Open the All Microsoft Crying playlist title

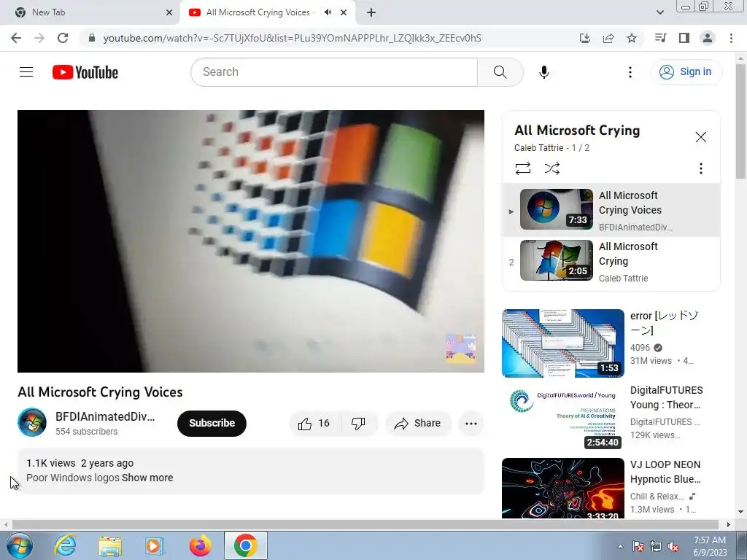coord(577,131)
